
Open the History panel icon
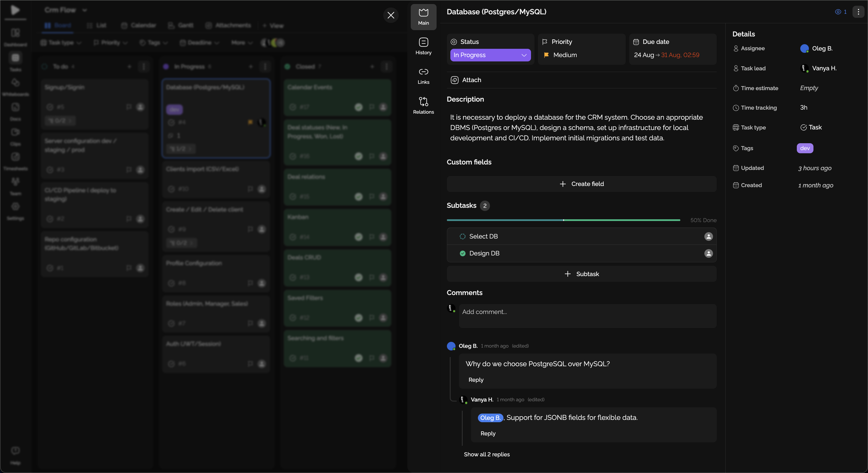coord(423,42)
